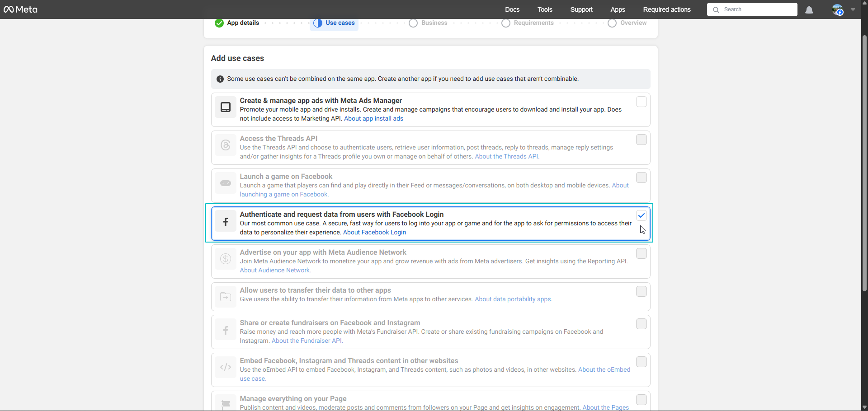Image resolution: width=868 pixels, height=411 pixels.
Task: Click the profile avatar icon
Action: (837, 10)
